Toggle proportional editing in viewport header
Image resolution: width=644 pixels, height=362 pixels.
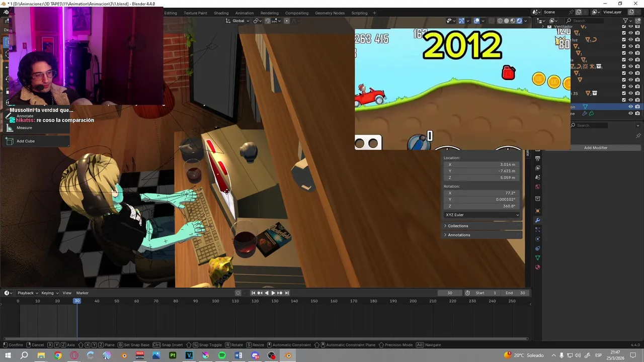[287, 21]
